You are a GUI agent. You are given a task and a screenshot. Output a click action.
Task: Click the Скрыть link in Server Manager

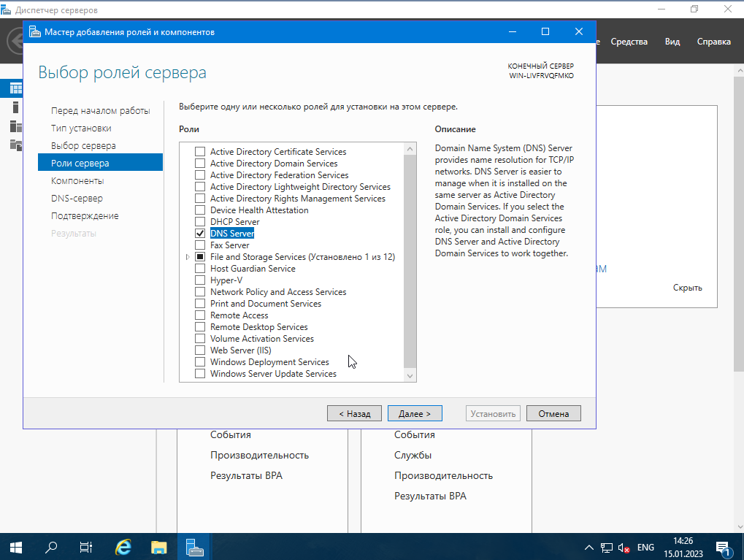tap(688, 288)
